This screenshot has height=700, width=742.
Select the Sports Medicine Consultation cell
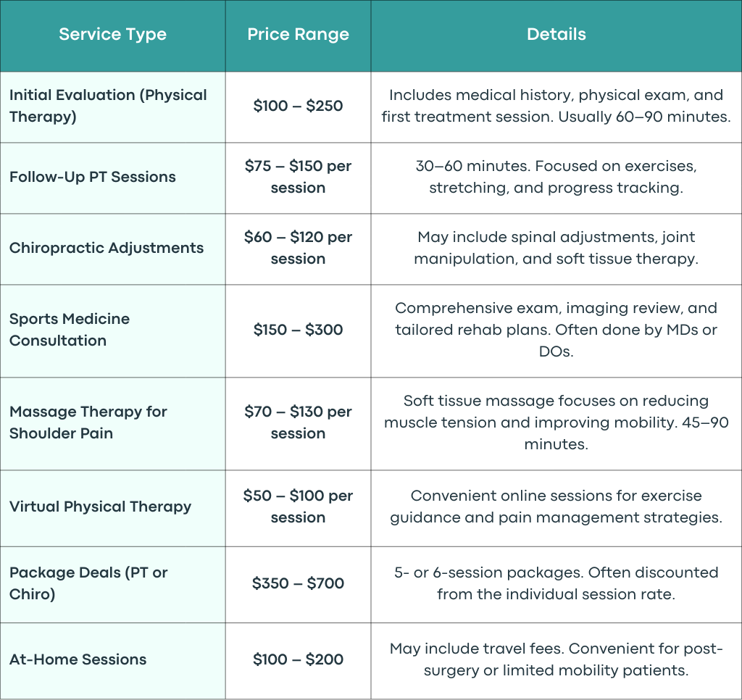[x=112, y=331]
